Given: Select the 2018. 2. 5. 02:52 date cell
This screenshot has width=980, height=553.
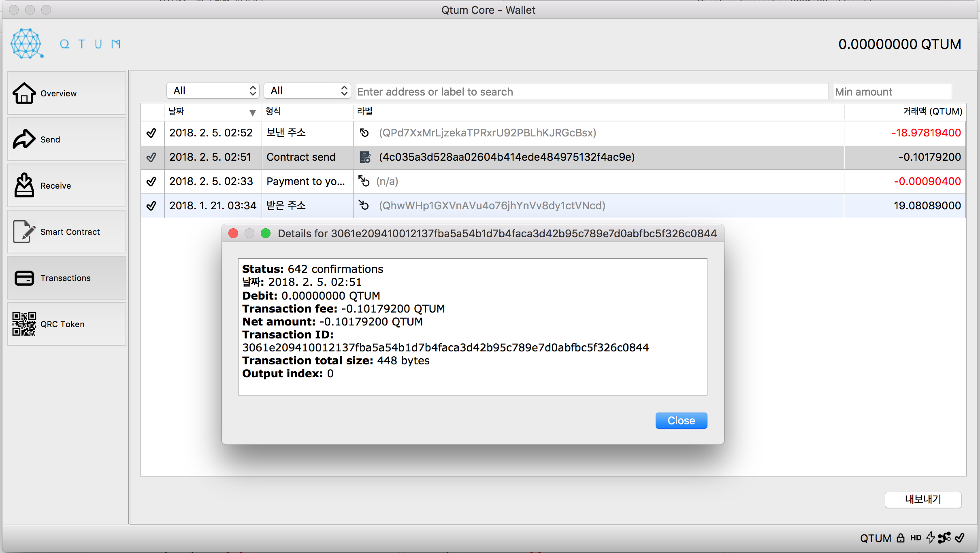Looking at the screenshot, I should (x=213, y=133).
